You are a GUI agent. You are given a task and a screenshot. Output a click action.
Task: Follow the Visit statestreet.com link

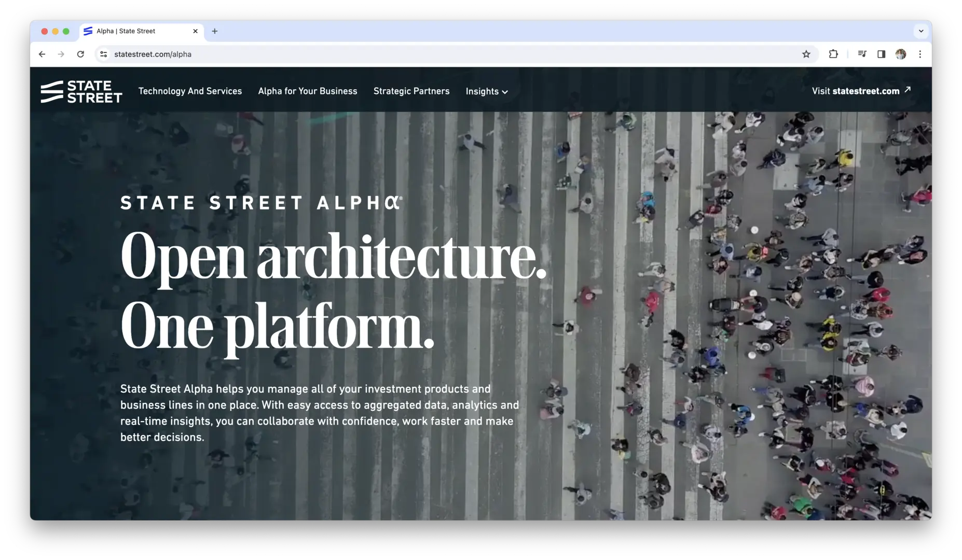pos(861,91)
